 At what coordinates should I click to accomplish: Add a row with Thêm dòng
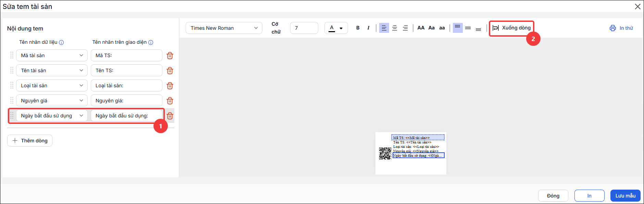[x=30, y=141]
